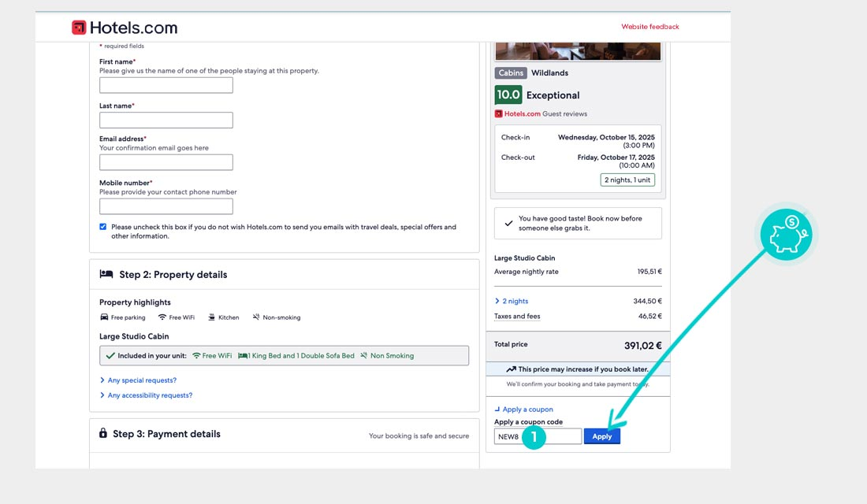Click the Hotels.com logo icon
The height and width of the screenshot is (504, 867).
79,28
